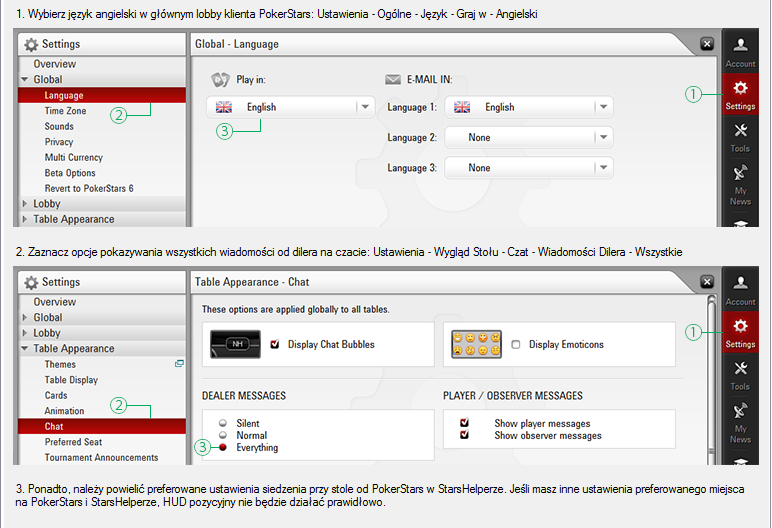The image size is (772, 528).
Task: Expand Global section in the Chat panel's tree
Action: coord(25,317)
